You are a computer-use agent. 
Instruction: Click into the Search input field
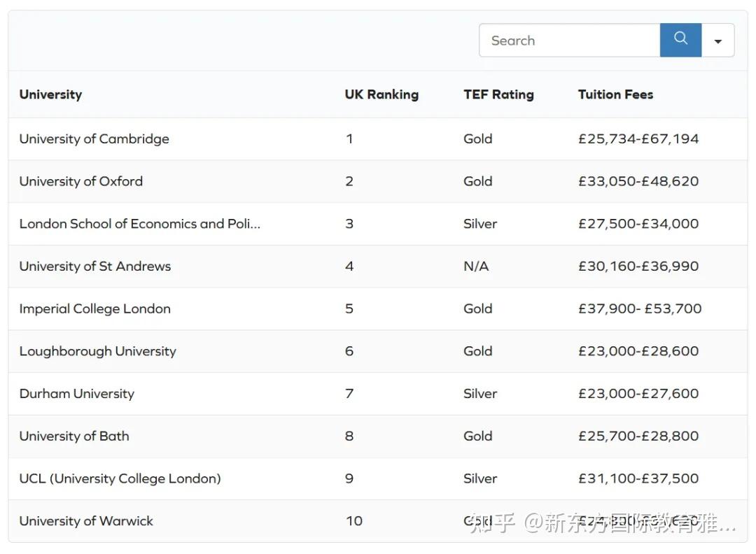[x=568, y=41]
